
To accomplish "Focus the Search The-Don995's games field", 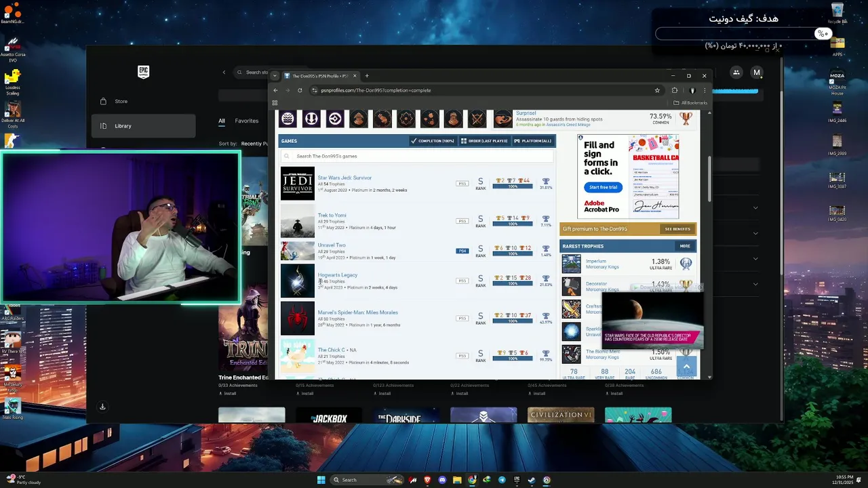I will click(417, 156).
